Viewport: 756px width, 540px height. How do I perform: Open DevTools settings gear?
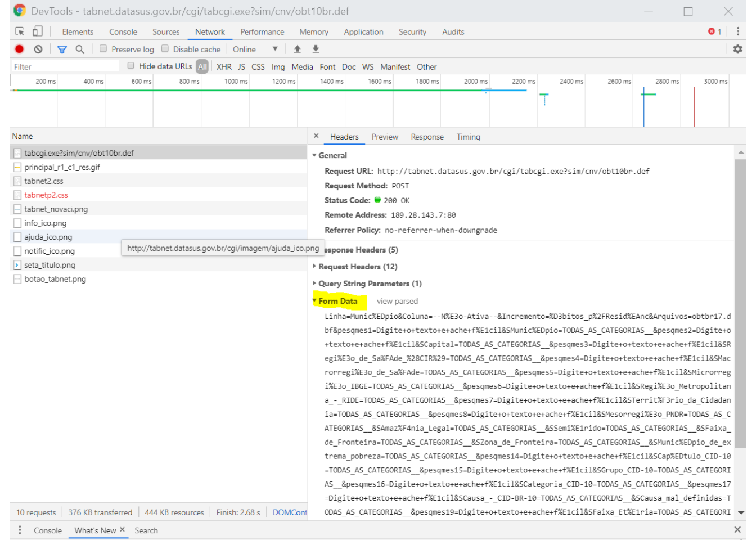[x=737, y=49]
